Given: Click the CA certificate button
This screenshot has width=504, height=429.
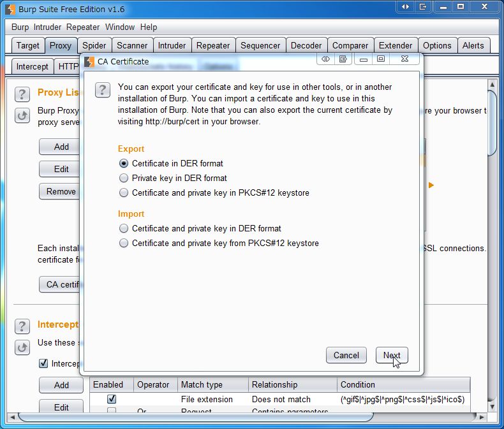Looking at the screenshot, I should click(x=60, y=284).
